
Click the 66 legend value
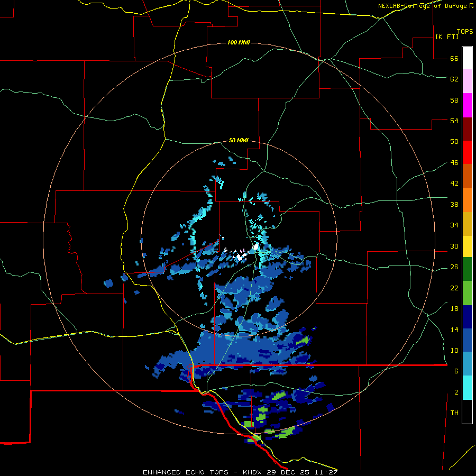(x=454, y=59)
